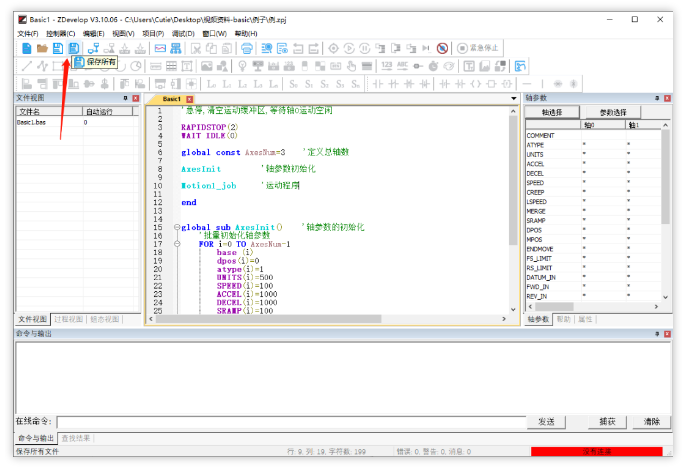Open a project with the folder icon
Viewport: 695px width, 472px height.
click(x=42, y=48)
